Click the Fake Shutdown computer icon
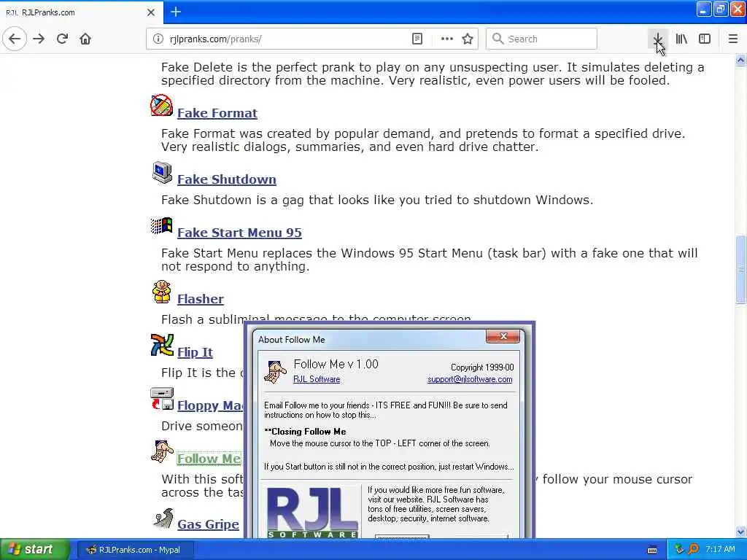Viewport: 747px width, 560px height. pyautogui.click(x=162, y=172)
